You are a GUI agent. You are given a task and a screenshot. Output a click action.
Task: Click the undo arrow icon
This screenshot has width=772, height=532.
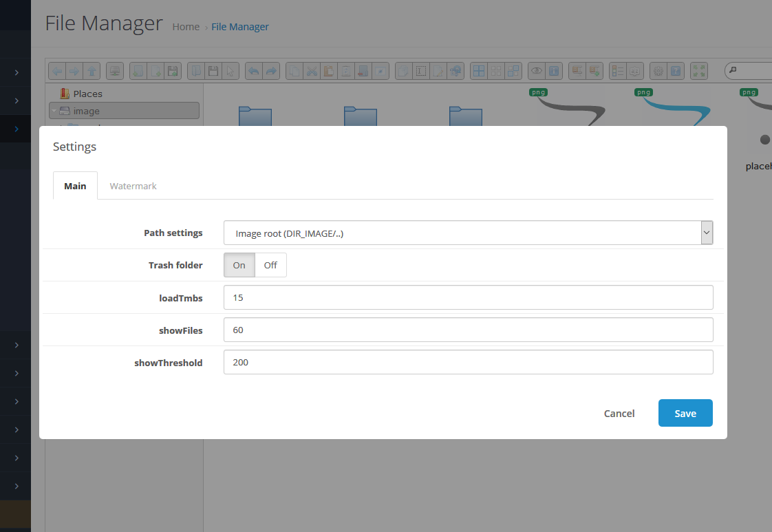[254, 72]
